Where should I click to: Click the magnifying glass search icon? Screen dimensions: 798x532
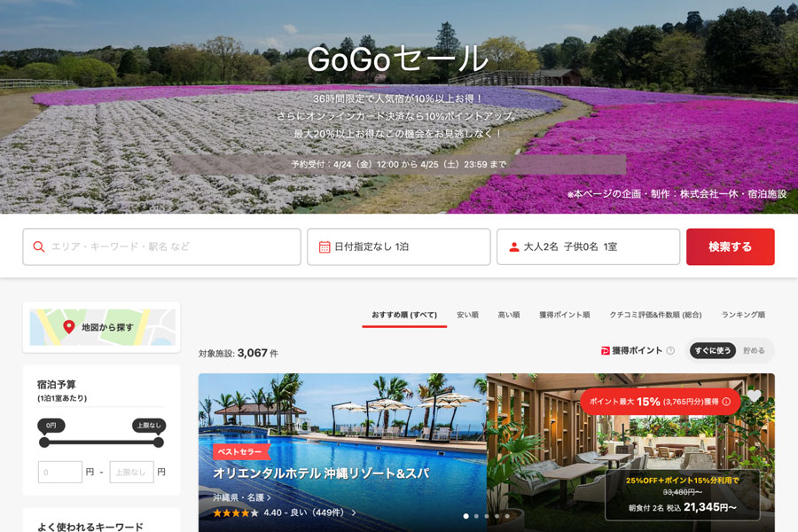(38, 247)
